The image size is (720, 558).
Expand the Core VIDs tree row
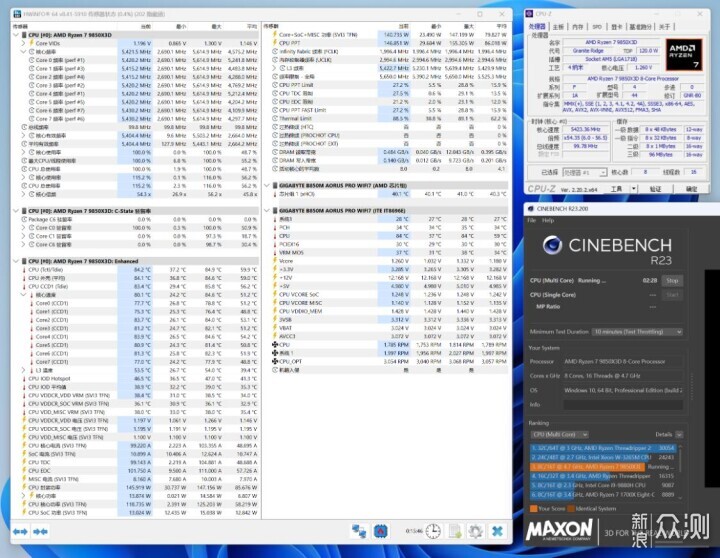[23, 43]
